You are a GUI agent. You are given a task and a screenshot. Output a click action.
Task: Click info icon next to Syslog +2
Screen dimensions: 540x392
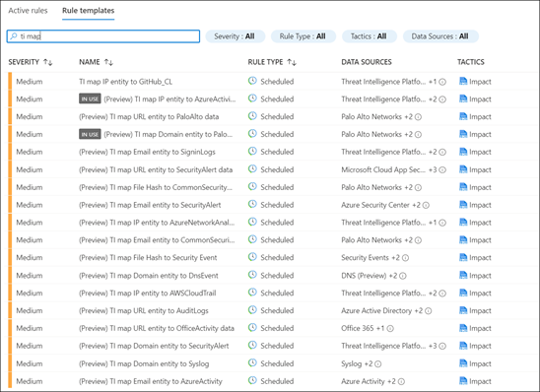[x=377, y=364]
